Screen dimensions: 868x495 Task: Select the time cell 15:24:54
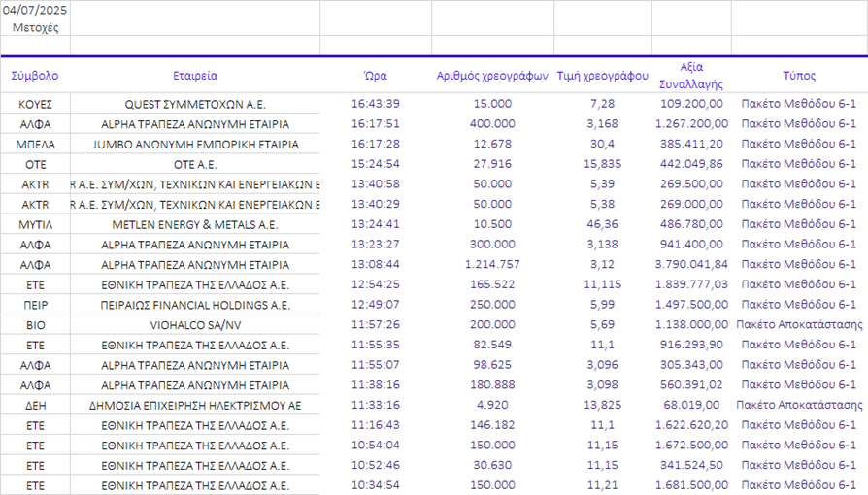[x=375, y=164]
